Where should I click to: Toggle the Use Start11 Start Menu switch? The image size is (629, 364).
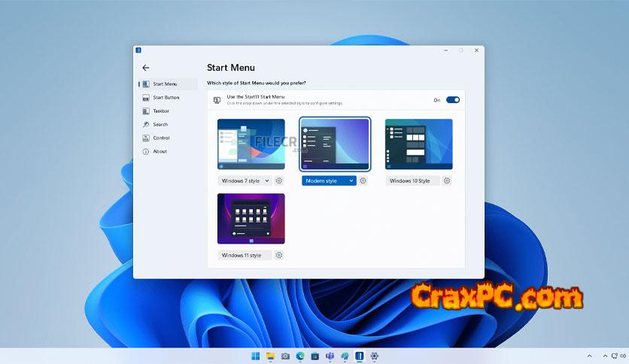(452, 99)
